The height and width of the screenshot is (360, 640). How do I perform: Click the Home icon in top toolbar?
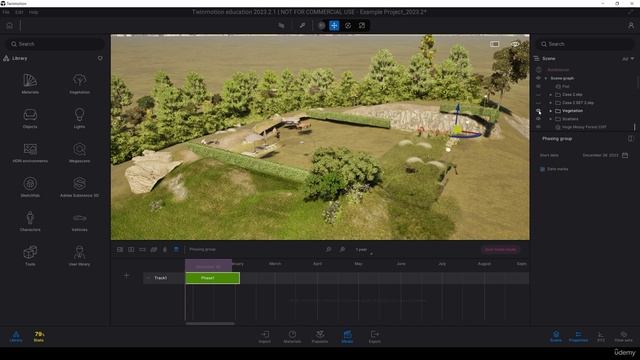point(9,26)
